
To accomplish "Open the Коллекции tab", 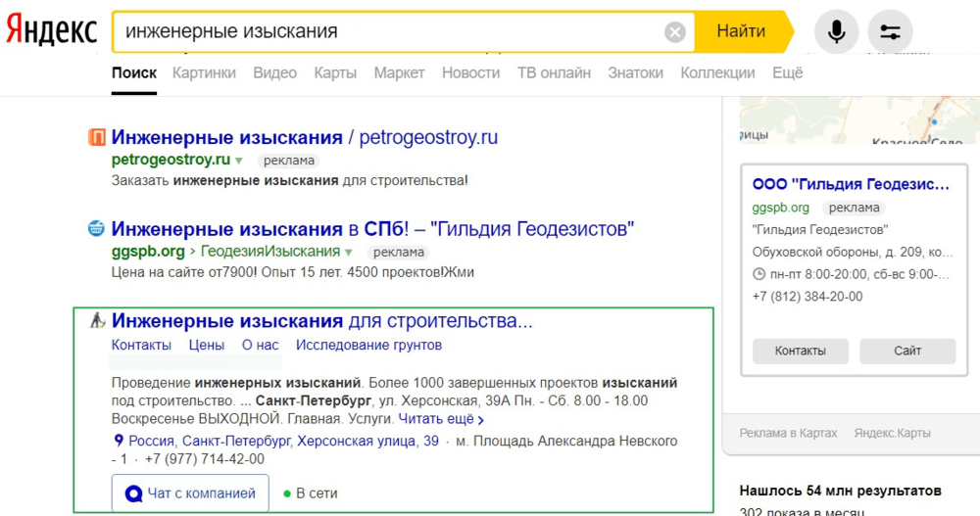I will coord(717,73).
